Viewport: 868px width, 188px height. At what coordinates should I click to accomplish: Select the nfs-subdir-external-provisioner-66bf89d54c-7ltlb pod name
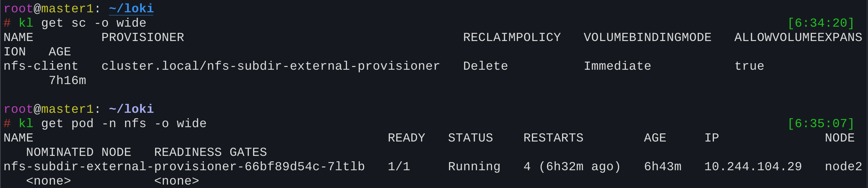click(x=184, y=167)
